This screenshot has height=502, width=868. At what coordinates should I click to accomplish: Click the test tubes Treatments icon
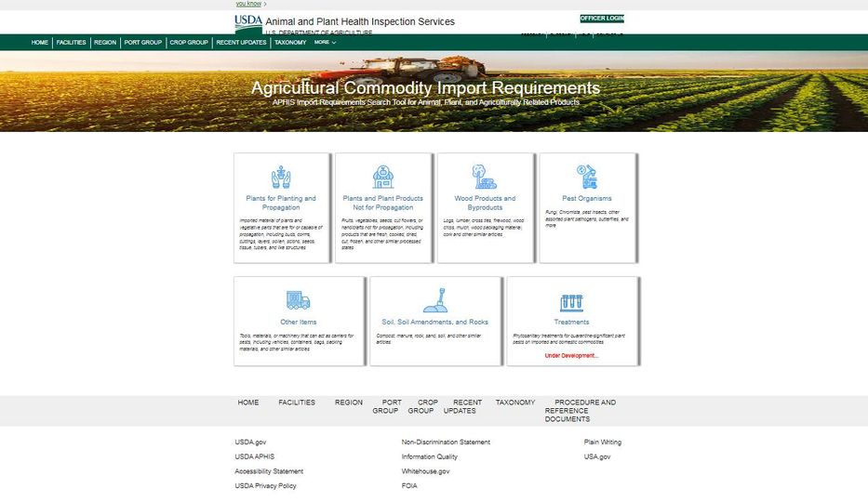[571, 302]
